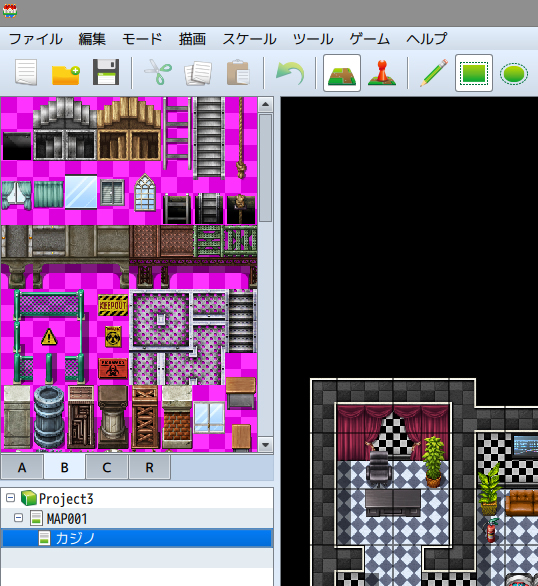Undo with the green arrow icon
This screenshot has height=586, width=538.
coord(290,73)
